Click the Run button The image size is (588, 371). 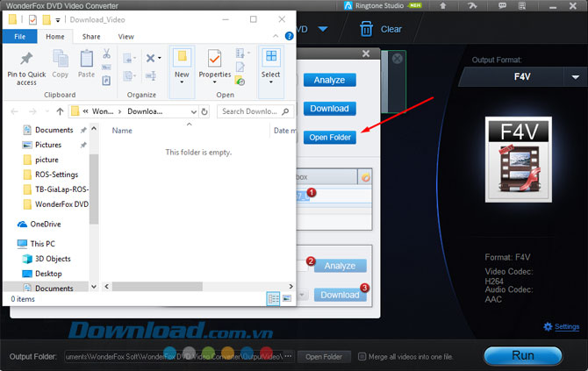point(523,355)
